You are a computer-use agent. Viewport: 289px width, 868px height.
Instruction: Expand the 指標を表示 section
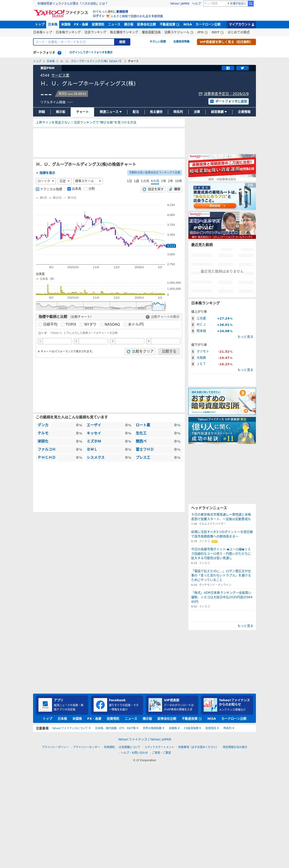point(46,173)
